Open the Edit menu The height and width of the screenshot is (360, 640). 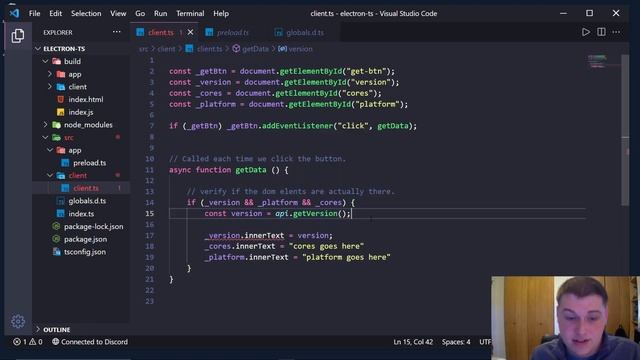[x=56, y=13]
